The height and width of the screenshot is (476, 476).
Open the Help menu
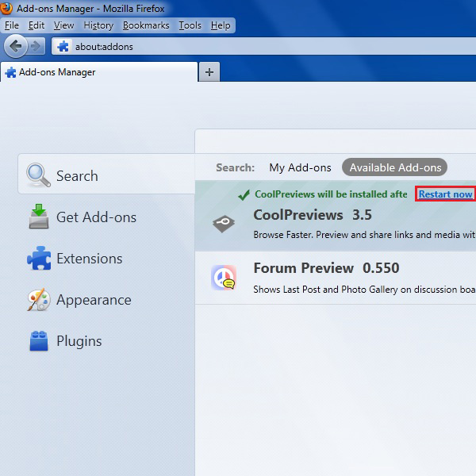click(221, 25)
